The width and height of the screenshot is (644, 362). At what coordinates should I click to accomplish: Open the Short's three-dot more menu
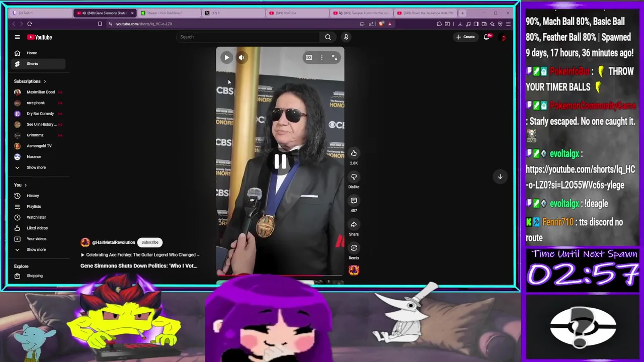(x=321, y=57)
